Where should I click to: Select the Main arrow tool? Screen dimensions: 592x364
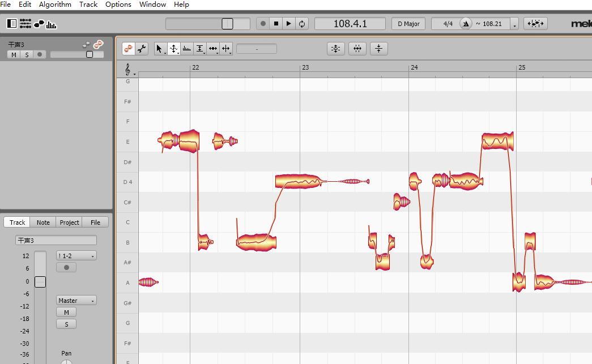point(159,49)
